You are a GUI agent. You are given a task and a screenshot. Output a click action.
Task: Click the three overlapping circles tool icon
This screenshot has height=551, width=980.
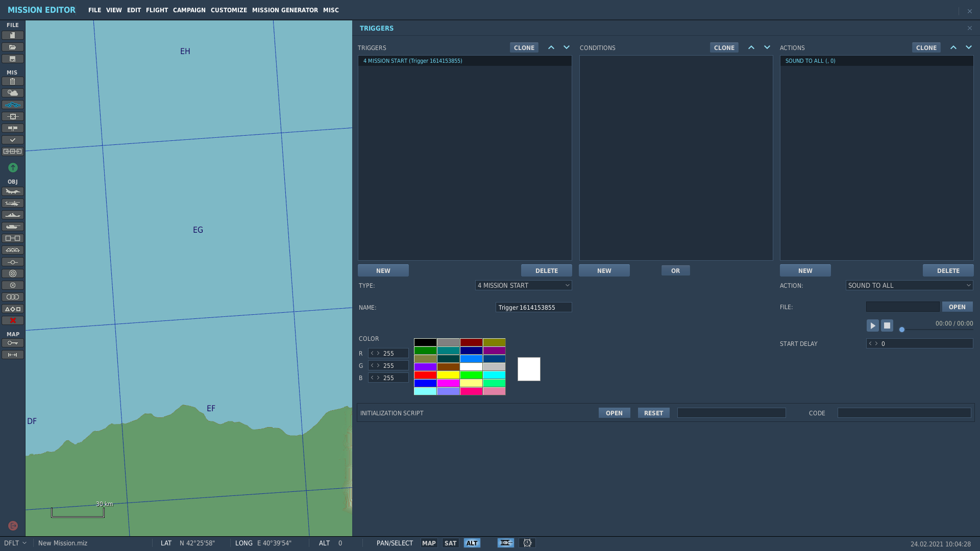(x=13, y=297)
